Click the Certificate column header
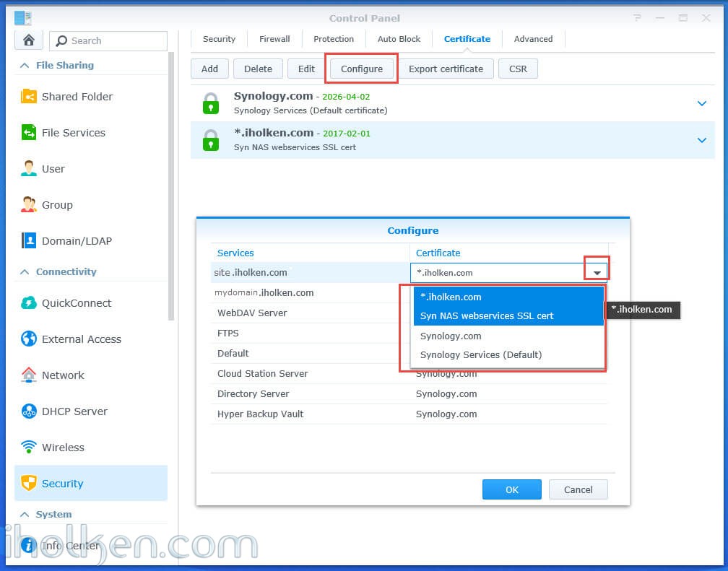728x571 pixels. click(508, 253)
